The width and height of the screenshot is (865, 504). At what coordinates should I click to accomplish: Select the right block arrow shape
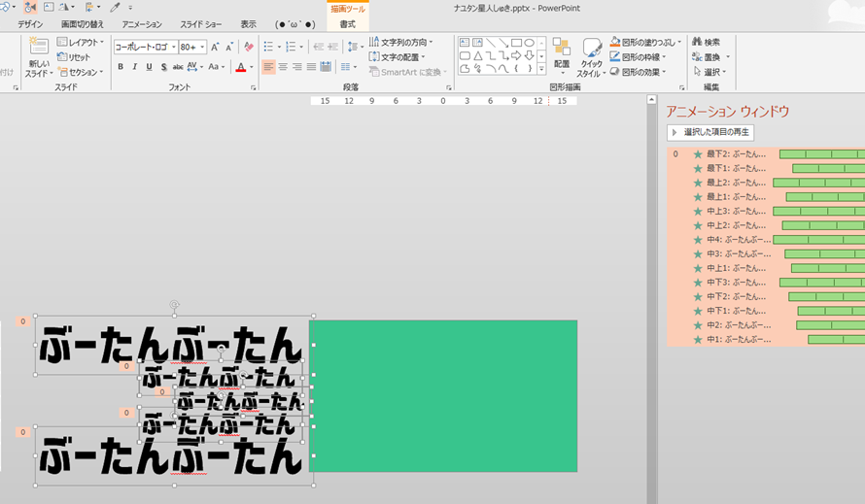516,55
